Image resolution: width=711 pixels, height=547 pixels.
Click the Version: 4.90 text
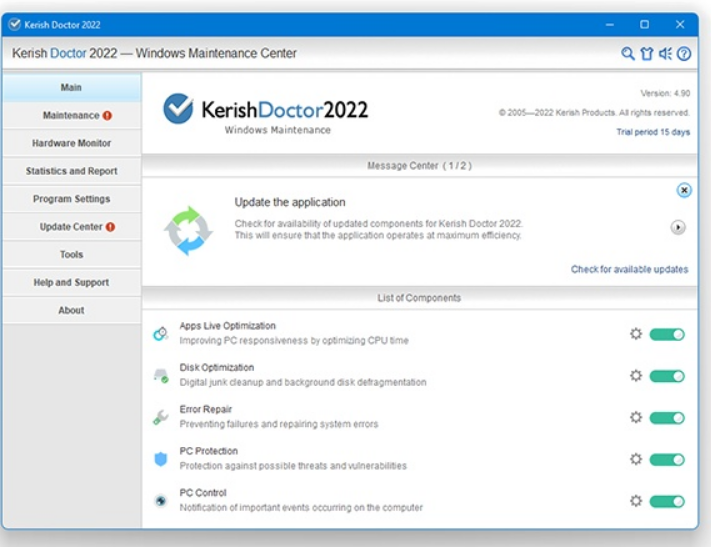(x=665, y=93)
